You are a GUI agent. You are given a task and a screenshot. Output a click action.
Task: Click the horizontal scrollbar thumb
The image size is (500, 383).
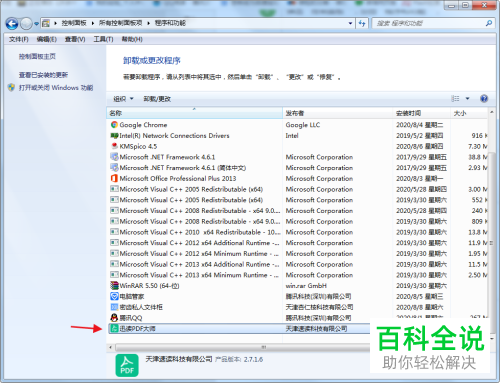click(x=242, y=347)
